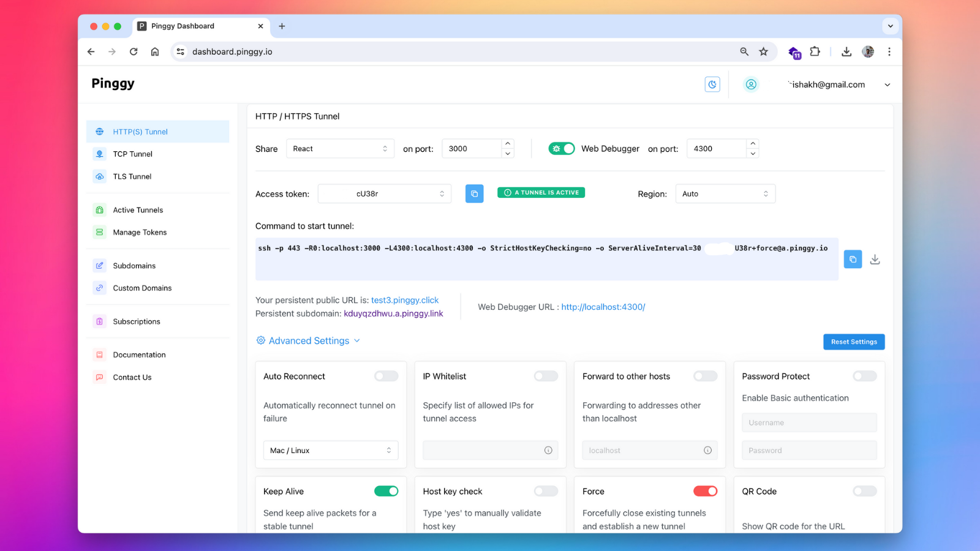
Task: Click the TLS Tunnel sidebar icon
Action: 99,176
